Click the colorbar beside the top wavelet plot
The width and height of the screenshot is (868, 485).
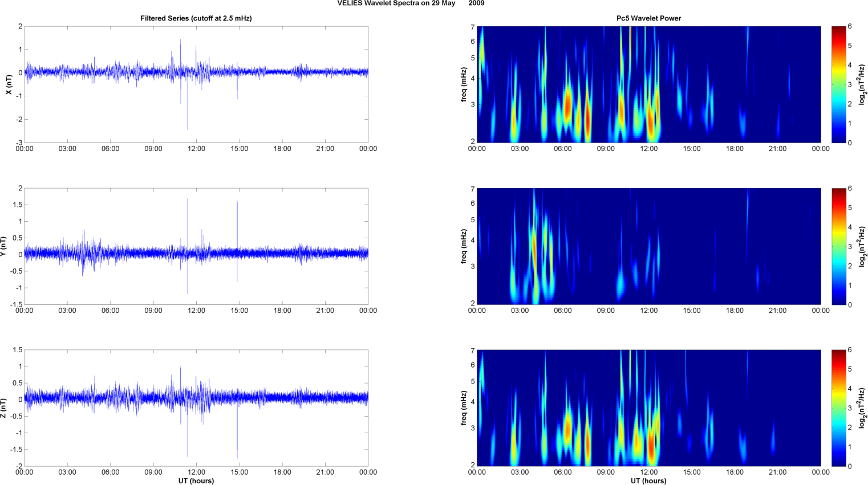(838, 84)
